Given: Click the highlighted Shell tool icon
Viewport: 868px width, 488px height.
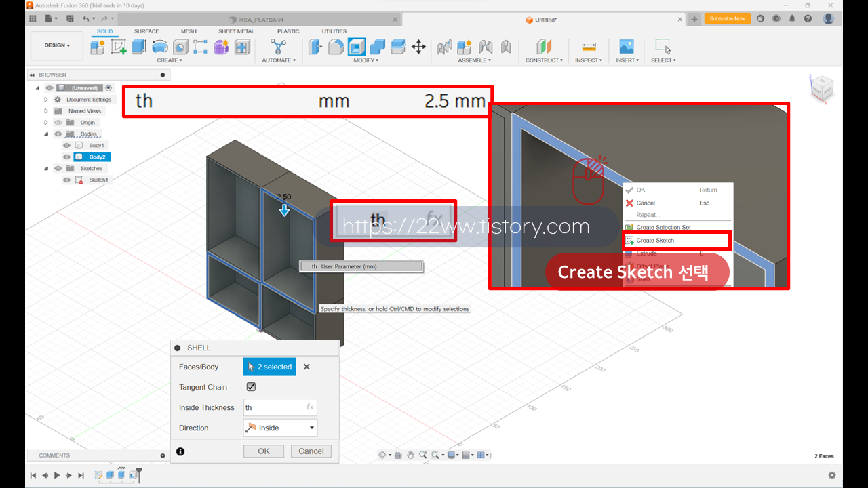Looking at the screenshot, I should coord(357,46).
